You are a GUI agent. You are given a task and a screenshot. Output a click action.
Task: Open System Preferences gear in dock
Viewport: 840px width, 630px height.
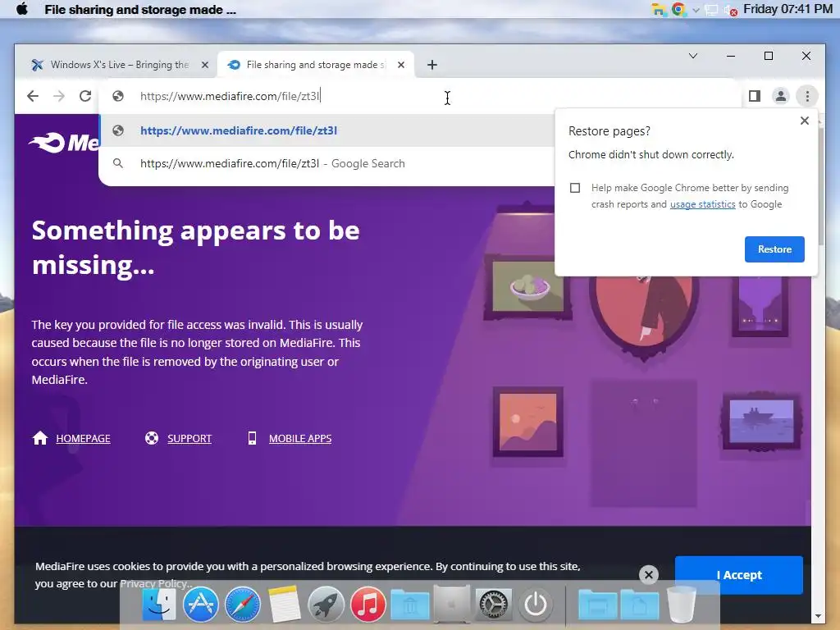[x=494, y=605]
